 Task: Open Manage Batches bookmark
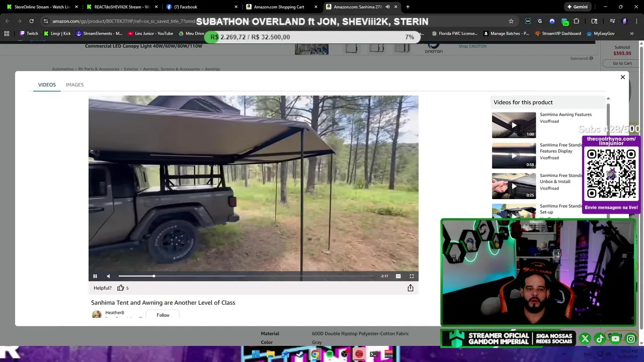click(506, 34)
